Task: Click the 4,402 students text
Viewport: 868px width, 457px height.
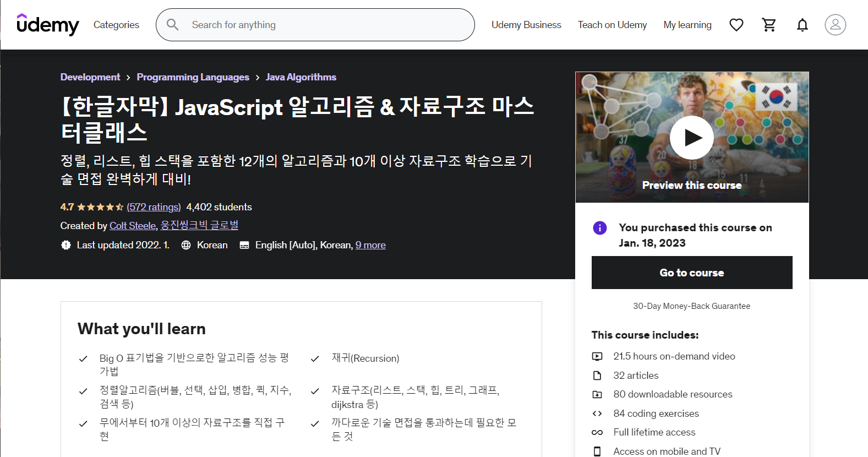Action: click(x=219, y=207)
